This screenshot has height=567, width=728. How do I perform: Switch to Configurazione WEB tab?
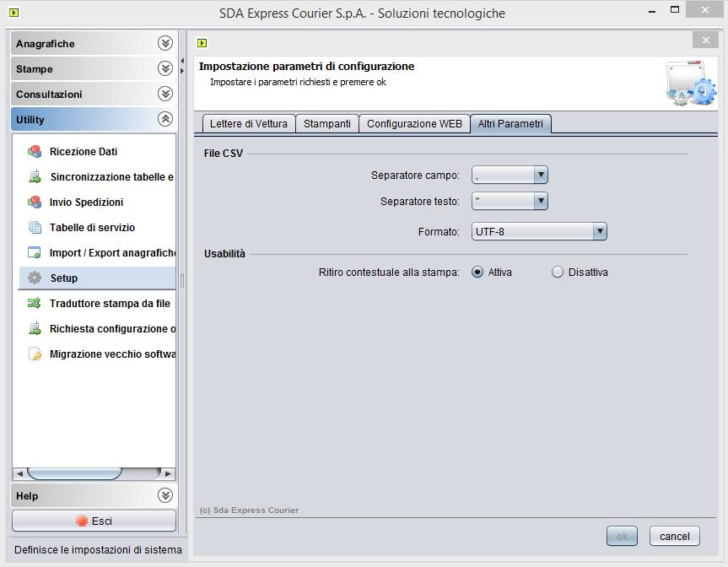click(414, 124)
